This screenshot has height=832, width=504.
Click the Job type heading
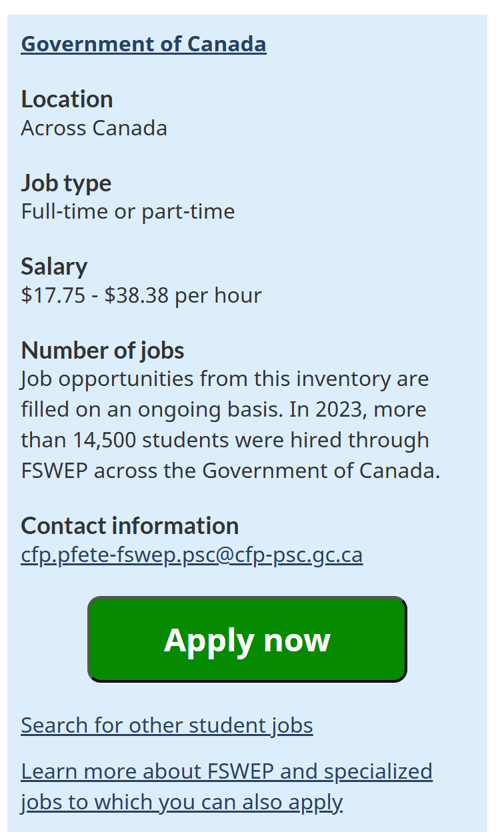(66, 183)
